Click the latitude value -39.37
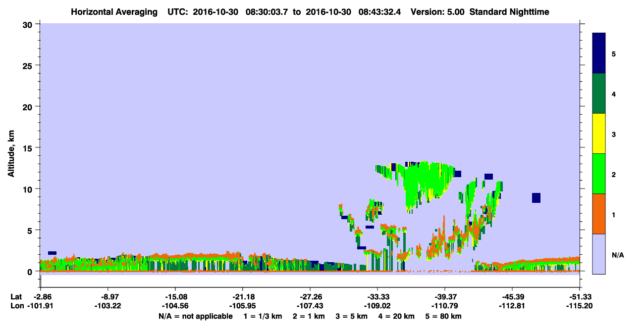 point(445,297)
